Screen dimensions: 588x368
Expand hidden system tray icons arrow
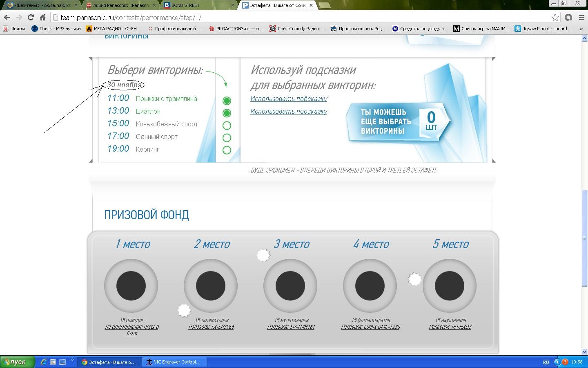(x=557, y=362)
